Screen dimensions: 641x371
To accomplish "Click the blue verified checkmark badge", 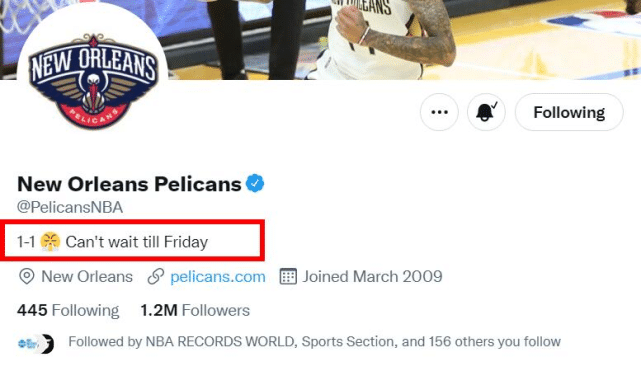I will point(255,183).
